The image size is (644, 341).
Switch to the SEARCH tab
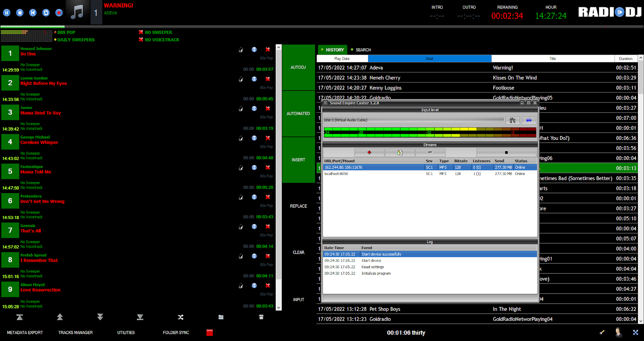pyautogui.click(x=361, y=50)
